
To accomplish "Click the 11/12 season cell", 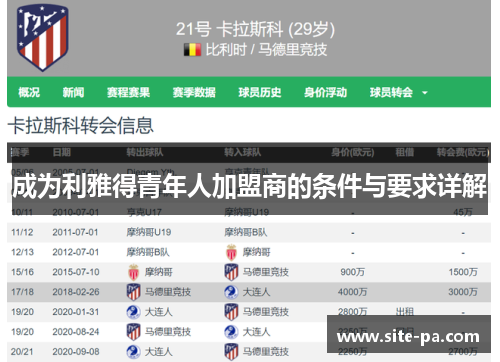I will (22, 232).
